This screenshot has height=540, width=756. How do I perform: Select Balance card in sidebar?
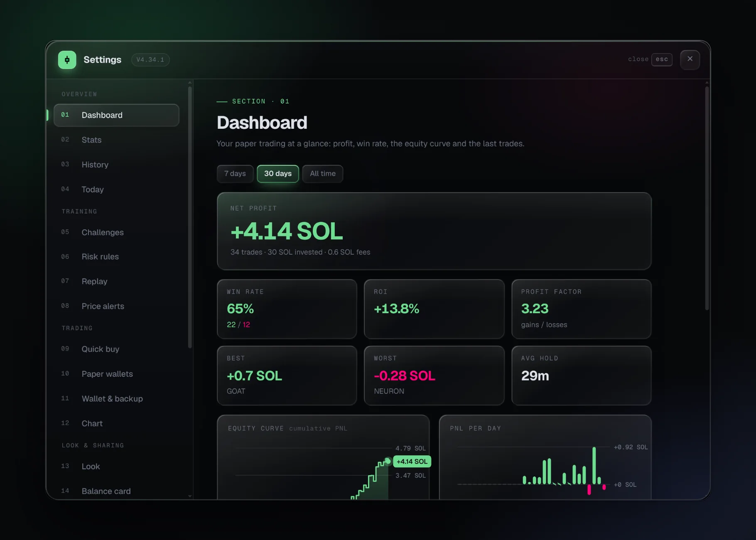point(116,491)
